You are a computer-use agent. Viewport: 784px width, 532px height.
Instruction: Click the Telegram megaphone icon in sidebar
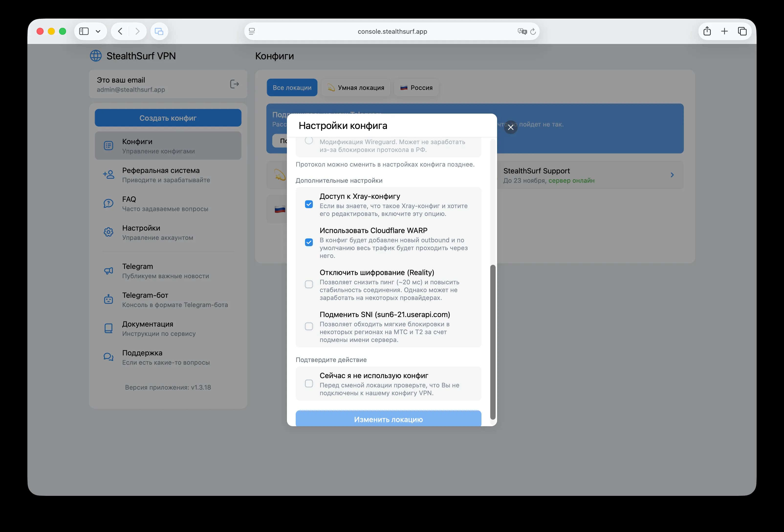click(108, 271)
